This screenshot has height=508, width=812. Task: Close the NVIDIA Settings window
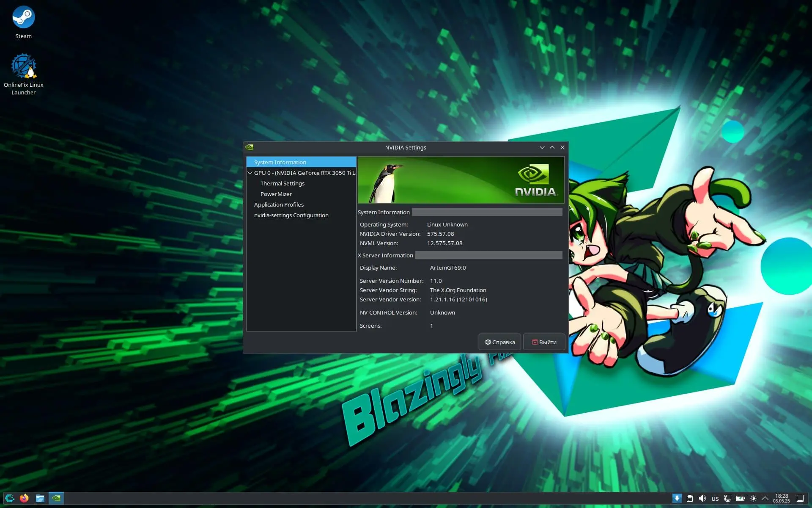562,147
